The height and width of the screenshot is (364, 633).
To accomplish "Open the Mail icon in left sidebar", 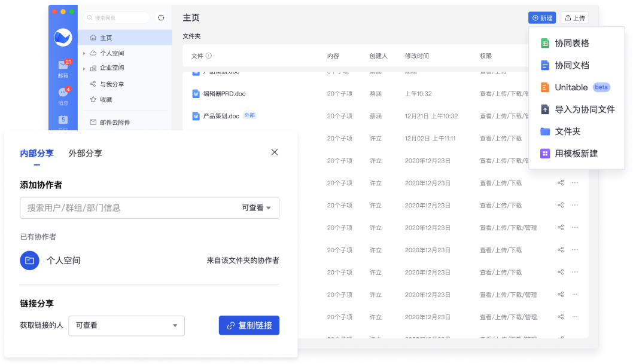I will [63, 66].
